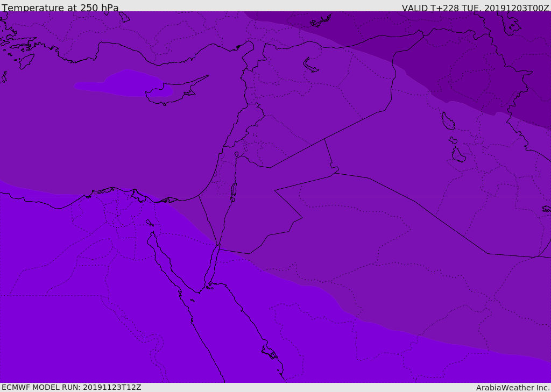Click the island of Rhodes

(x=26, y=61)
